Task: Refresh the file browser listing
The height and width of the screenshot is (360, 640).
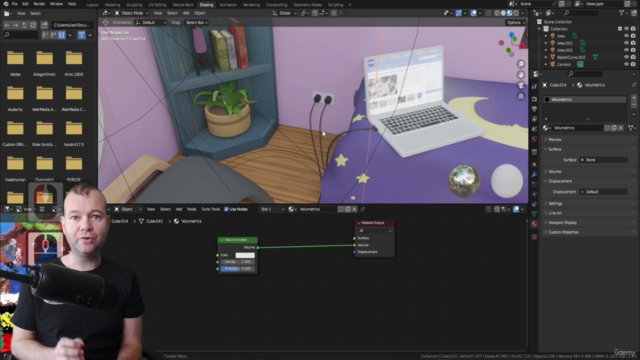Action: [x=33, y=25]
